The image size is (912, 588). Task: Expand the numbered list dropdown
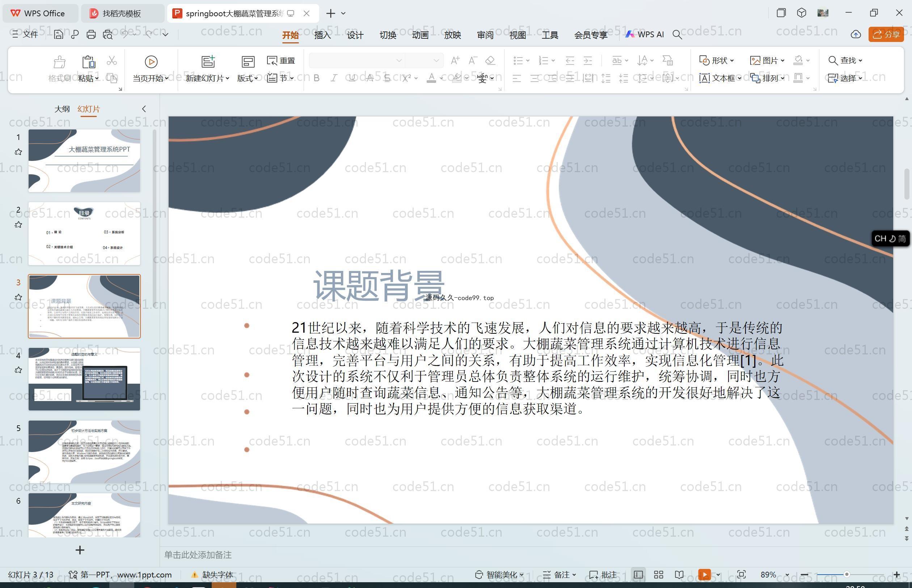click(x=553, y=60)
